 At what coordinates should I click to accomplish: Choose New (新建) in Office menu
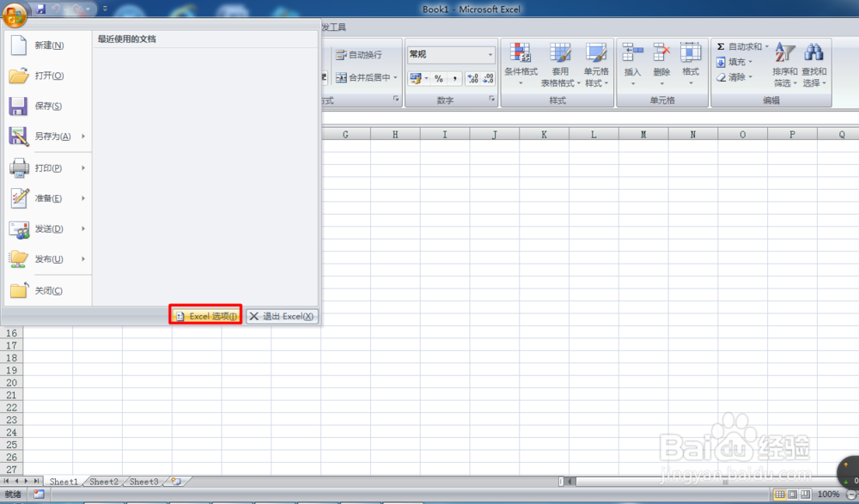click(x=48, y=46)
